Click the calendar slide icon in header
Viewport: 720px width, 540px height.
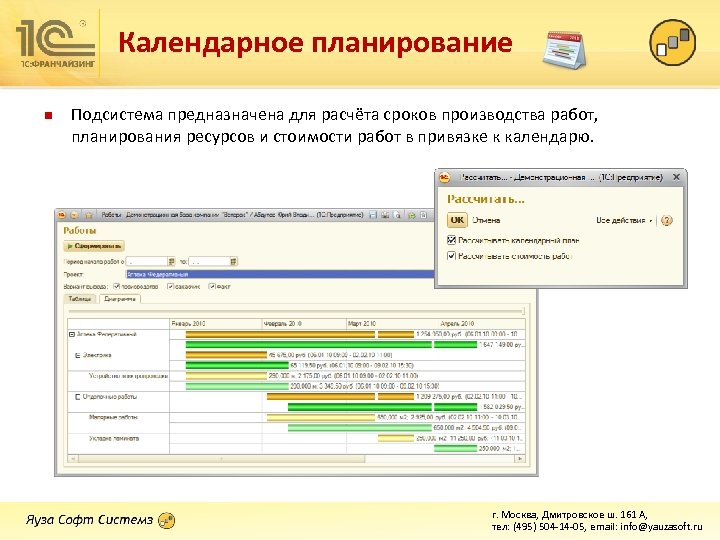click(564, 49)
